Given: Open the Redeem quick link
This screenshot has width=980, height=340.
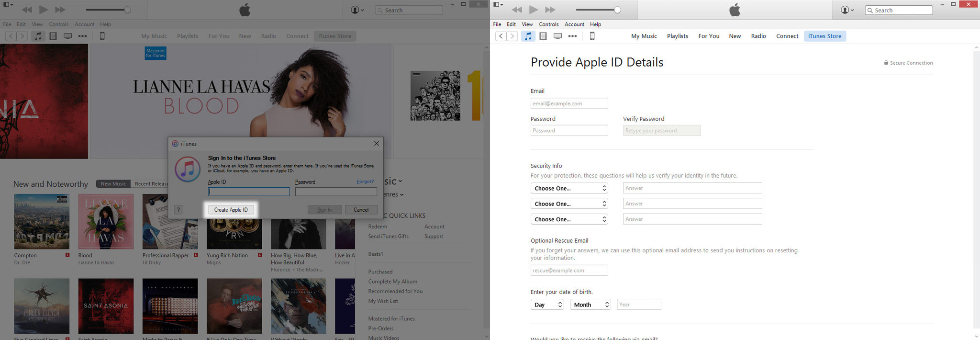Looking at the screenshot, I should (x=378, y=227).
